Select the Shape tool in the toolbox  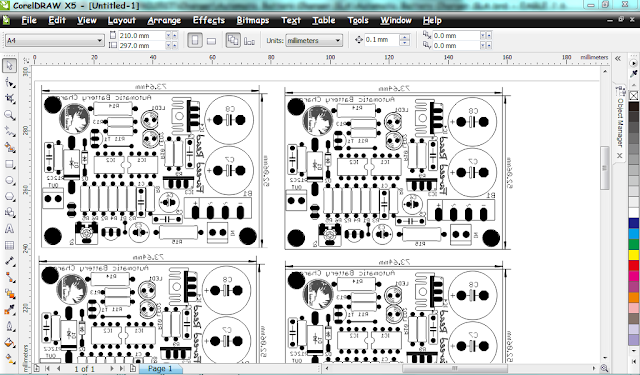click(9, 83)
